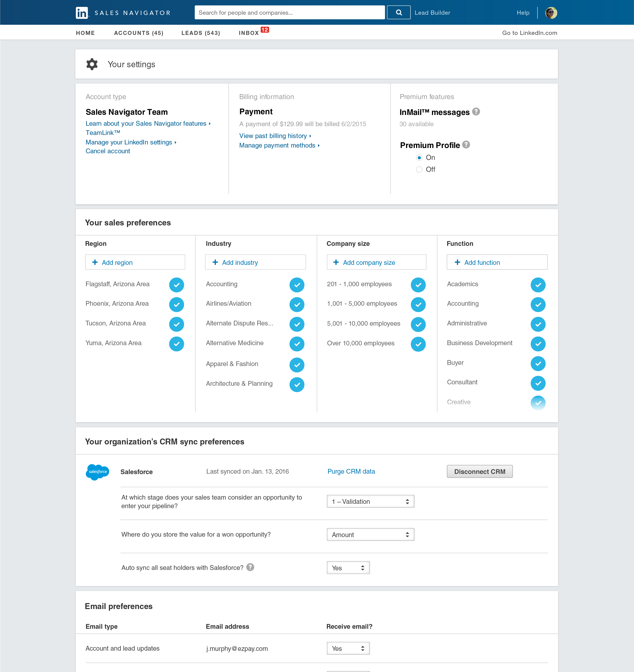Image resolution: width=634 pixels, height=672 pixels.
Task: Open View past billing history link
Action: tap(275, 136)
